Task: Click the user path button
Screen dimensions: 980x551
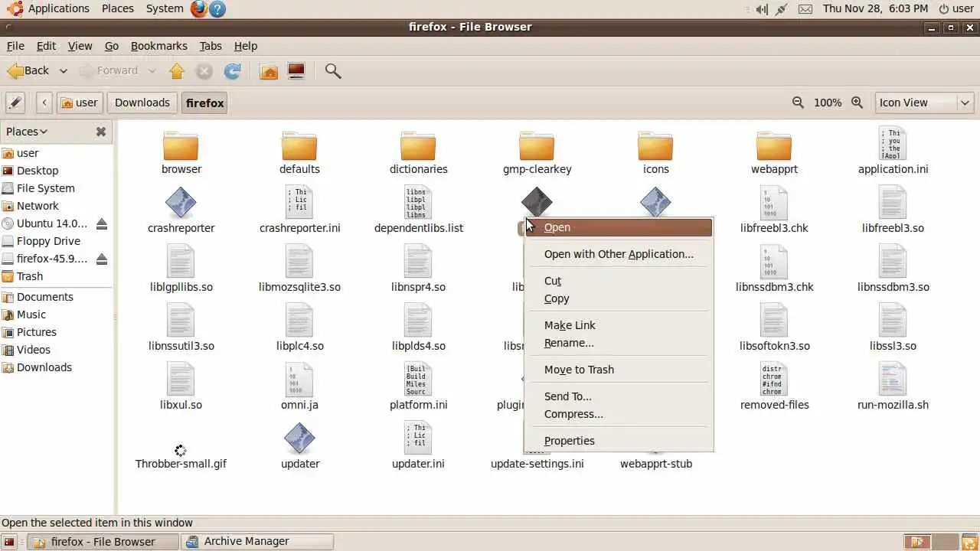Action: [x=79, y=103]
